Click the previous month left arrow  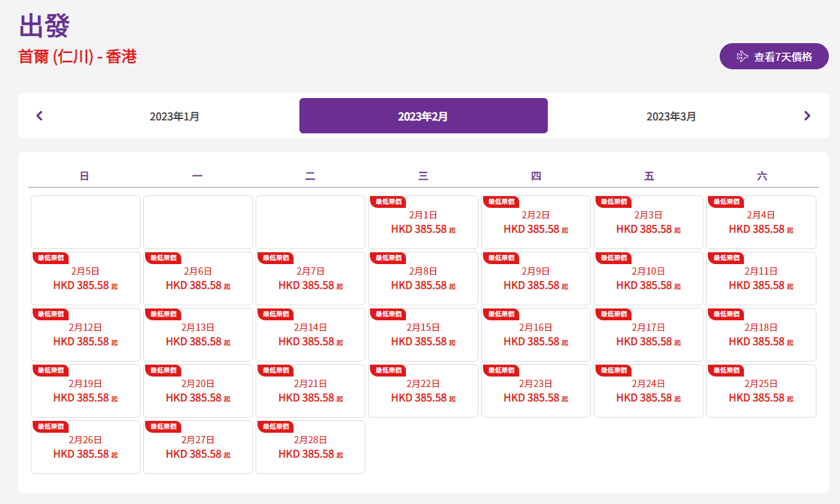pyautogui.click(x=39, y=116)
